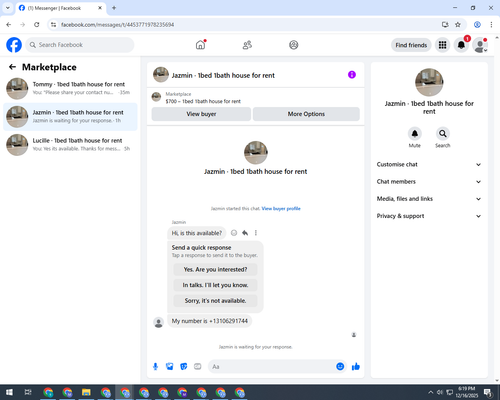Screen dimensions: 500x400
Task: Open the Facebook logo home link
Action: pyautogui.click(x=14, y=45)
